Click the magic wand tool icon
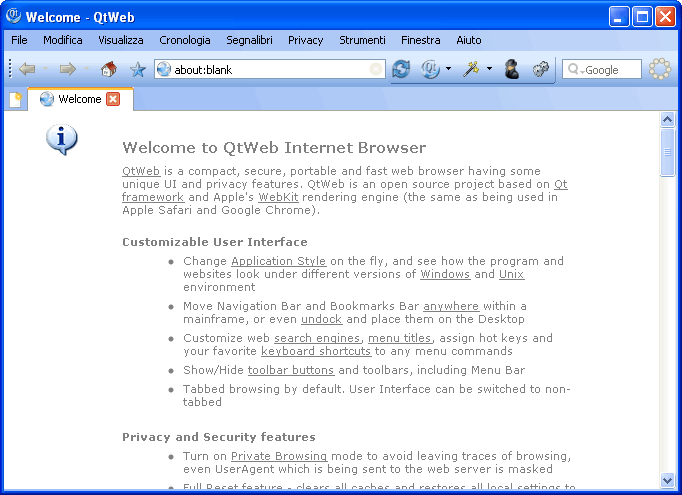This screenshot has width=682, height=495. point(471,69)
